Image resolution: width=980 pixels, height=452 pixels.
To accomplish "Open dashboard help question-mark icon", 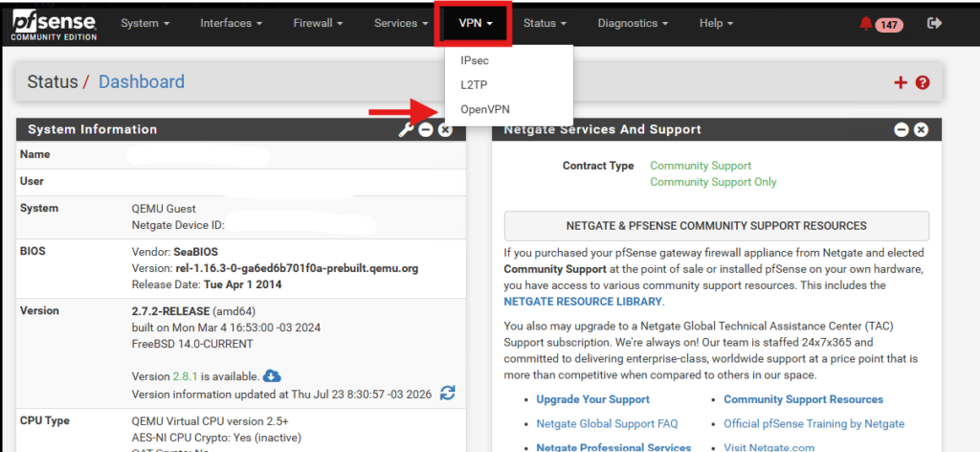I will point(923,82).
